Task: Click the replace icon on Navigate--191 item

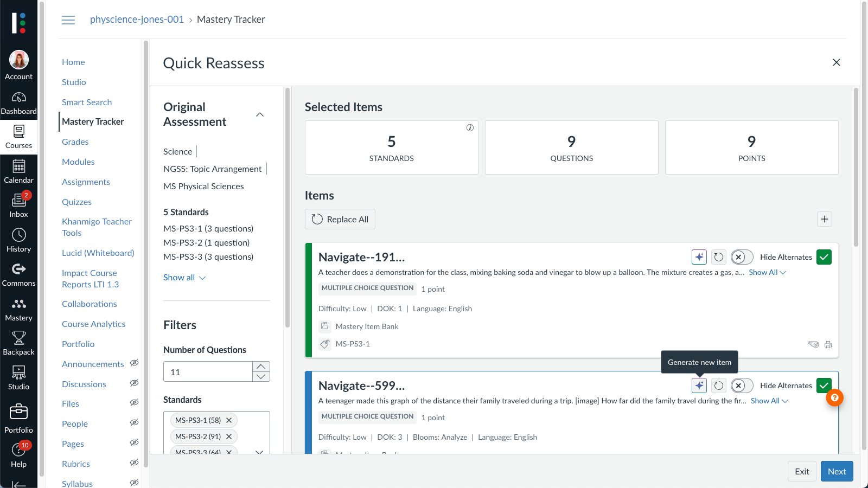Action: click(x=719, y=257)
